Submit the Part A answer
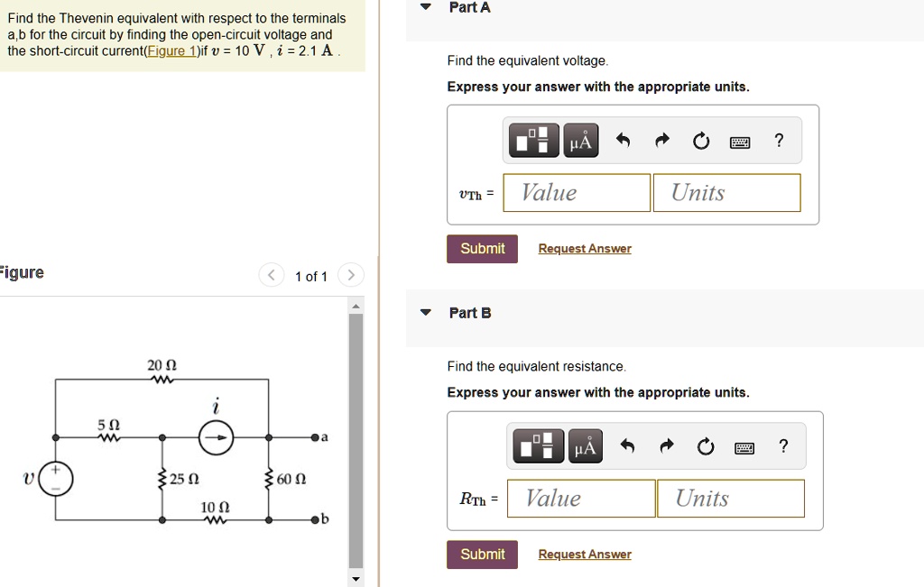924x587 pixels. [x=482, y=248]
